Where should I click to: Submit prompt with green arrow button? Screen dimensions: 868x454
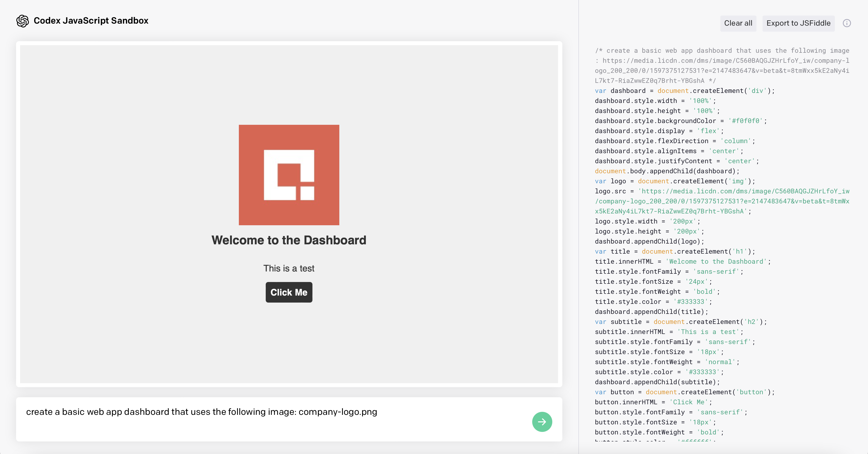542,422
